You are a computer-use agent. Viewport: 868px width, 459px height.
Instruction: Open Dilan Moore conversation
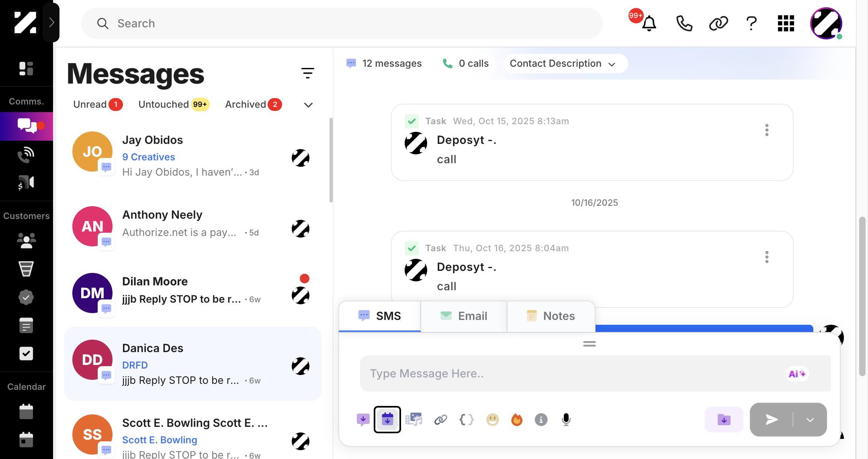tap(193, 293)
